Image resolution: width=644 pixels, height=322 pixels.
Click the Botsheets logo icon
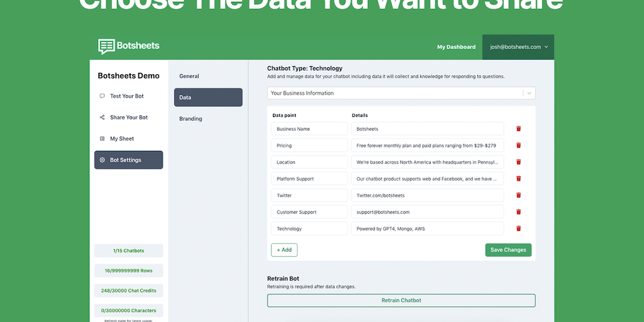(106, 47)
